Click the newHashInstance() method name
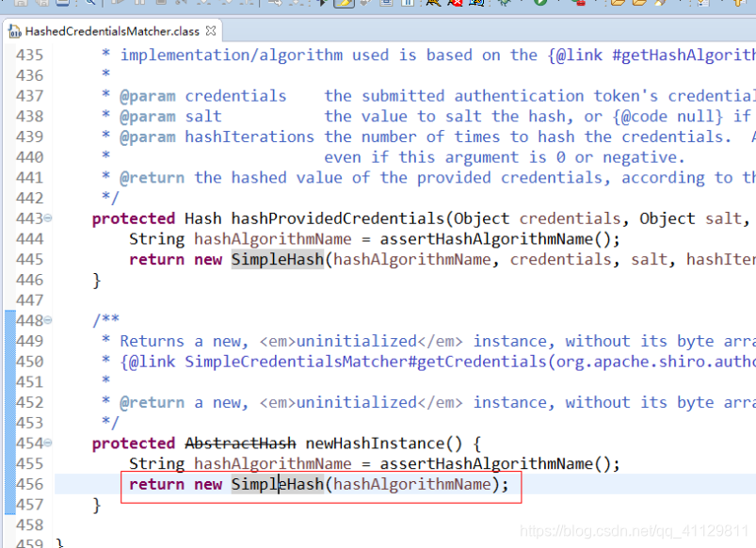The image size is (756, 548). (x=384, y=443)
